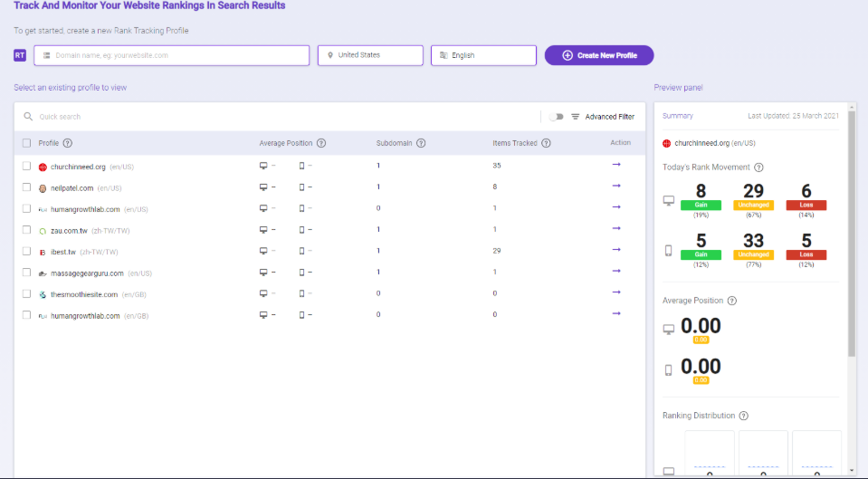Open the English language dropdown
This screenshot has width=868, height=479.
pyautogui.click(x=484, y=55)
